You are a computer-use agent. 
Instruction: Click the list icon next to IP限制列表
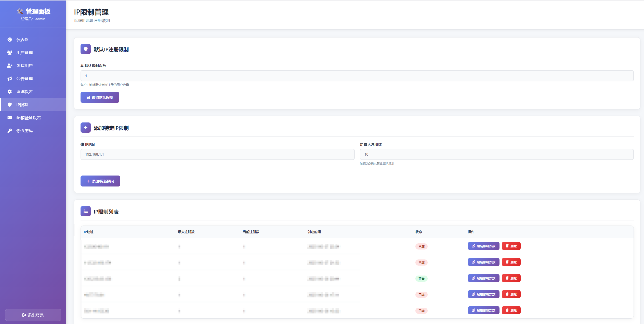[x=86, y=211]
